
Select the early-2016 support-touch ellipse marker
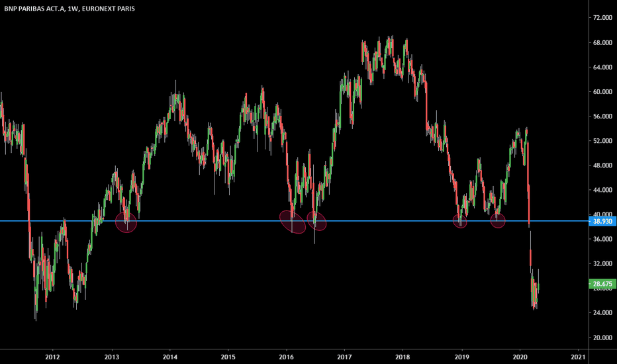click(293, 222)
